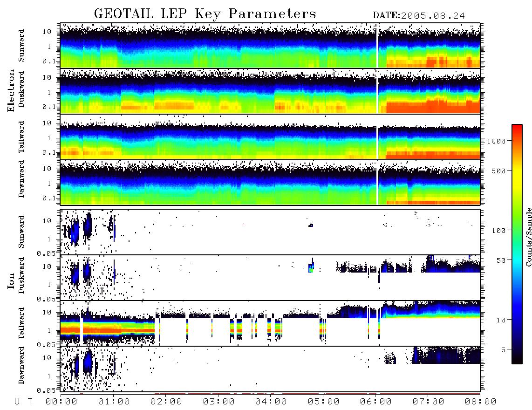This screenshot has height=410, width=532.
Task: Click the vertical "Electron" group label
Action: pos(11,90)
